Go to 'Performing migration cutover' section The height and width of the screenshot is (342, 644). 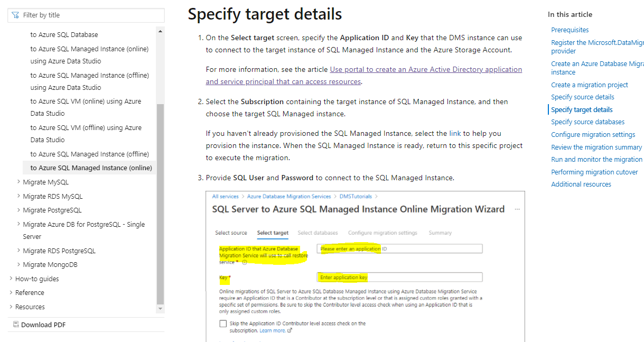point(594,172)
